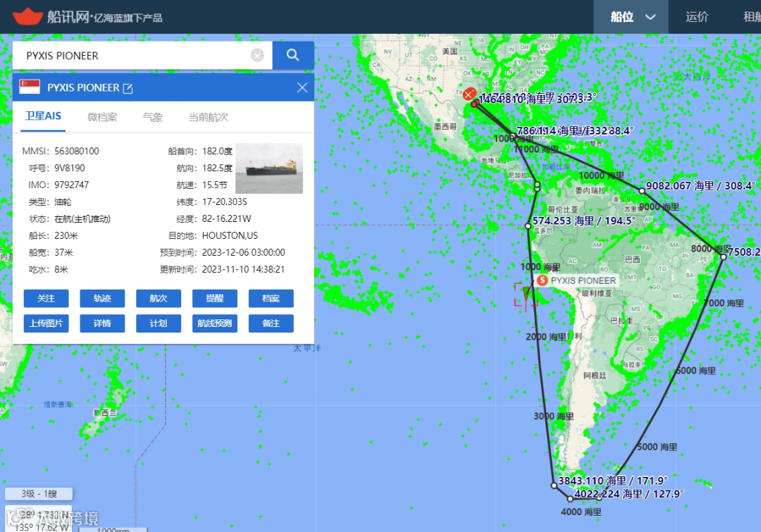
Task: Click the 备注 button
Action: (271, 323)
